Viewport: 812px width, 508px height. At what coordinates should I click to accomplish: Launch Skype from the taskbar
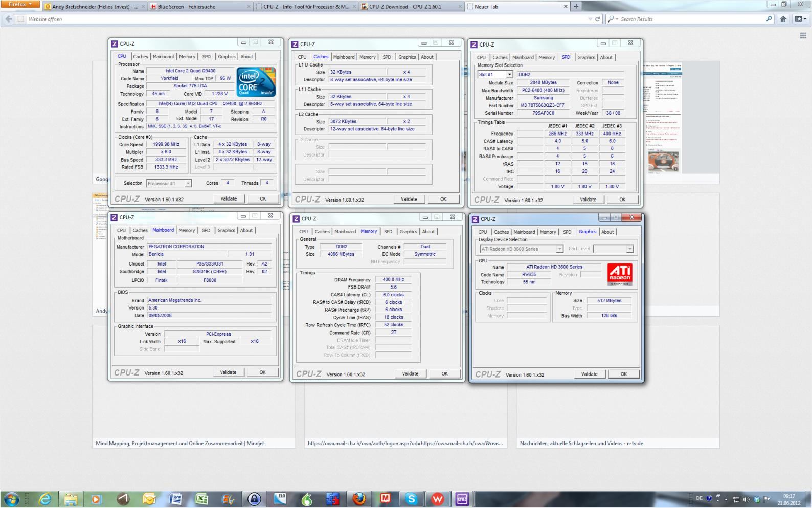[x=411, y=499]
